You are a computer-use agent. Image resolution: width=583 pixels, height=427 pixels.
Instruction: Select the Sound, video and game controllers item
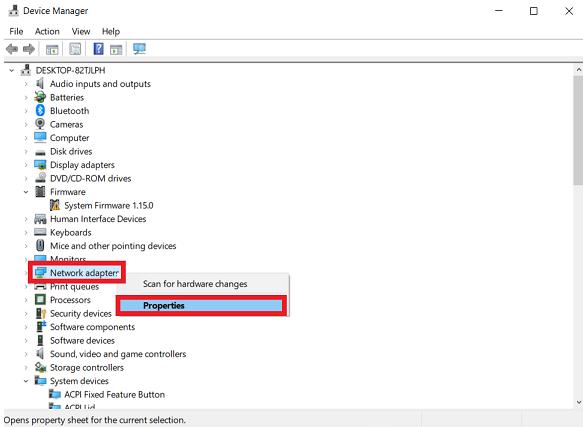[x=118, y=354]
